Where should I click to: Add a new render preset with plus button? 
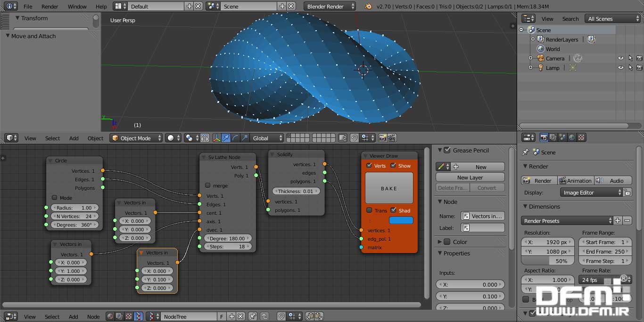click(618, 220)
